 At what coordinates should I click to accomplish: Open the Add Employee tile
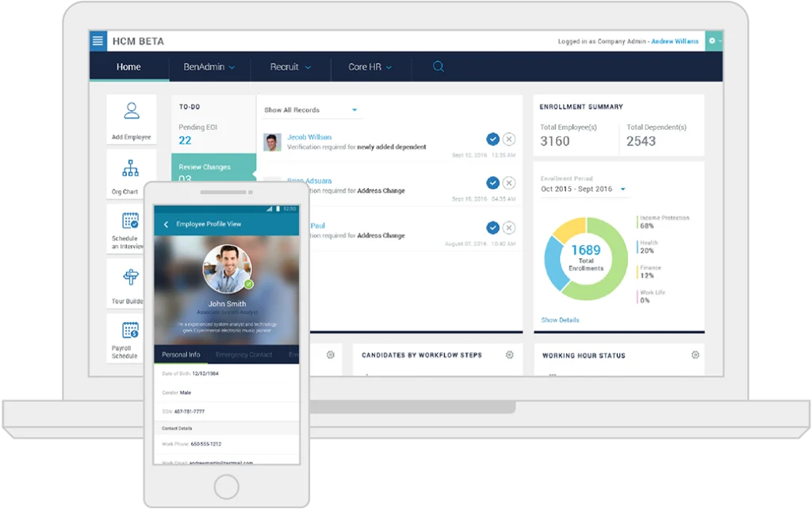click(x=132, y=121)
